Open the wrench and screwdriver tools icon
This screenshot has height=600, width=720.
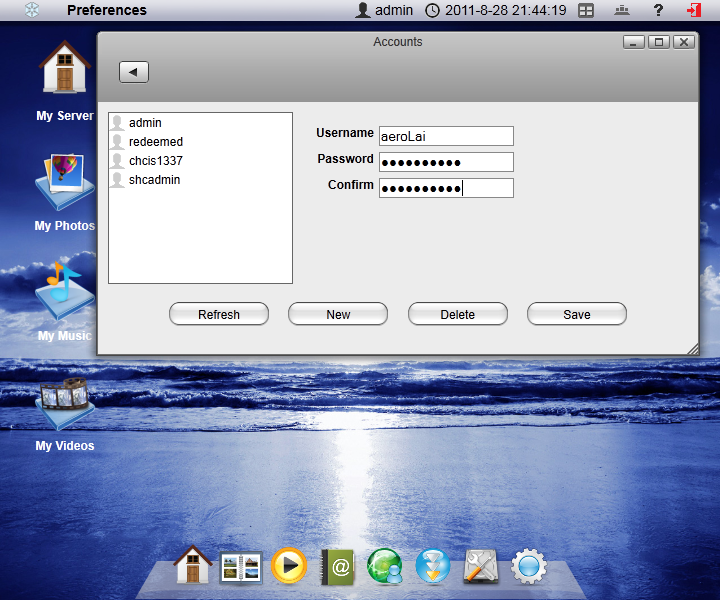pos(481,567)
